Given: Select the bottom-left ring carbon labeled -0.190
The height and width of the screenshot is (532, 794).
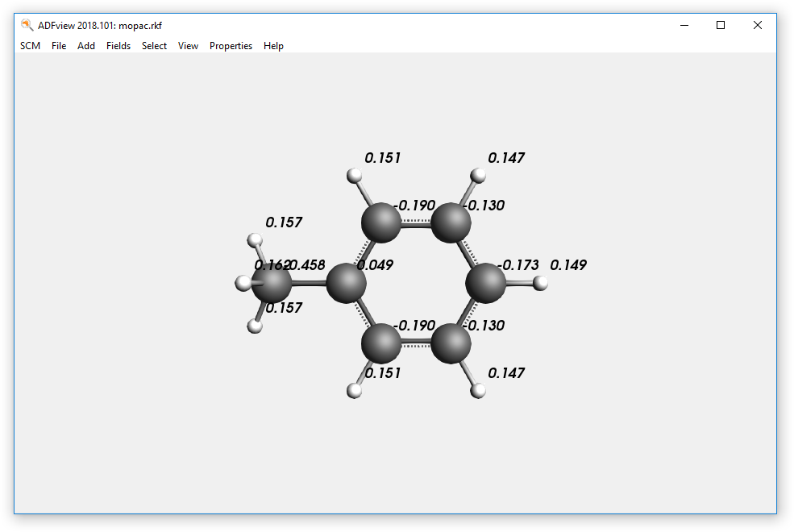Looking at the screenshot, I should pyautogui.click(x=381, y=343).
